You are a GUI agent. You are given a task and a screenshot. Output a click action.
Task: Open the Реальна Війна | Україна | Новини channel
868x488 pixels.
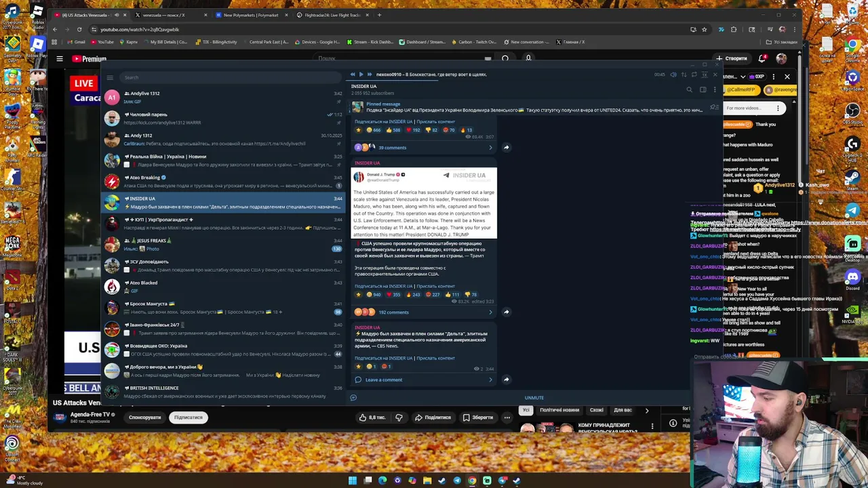224,161
